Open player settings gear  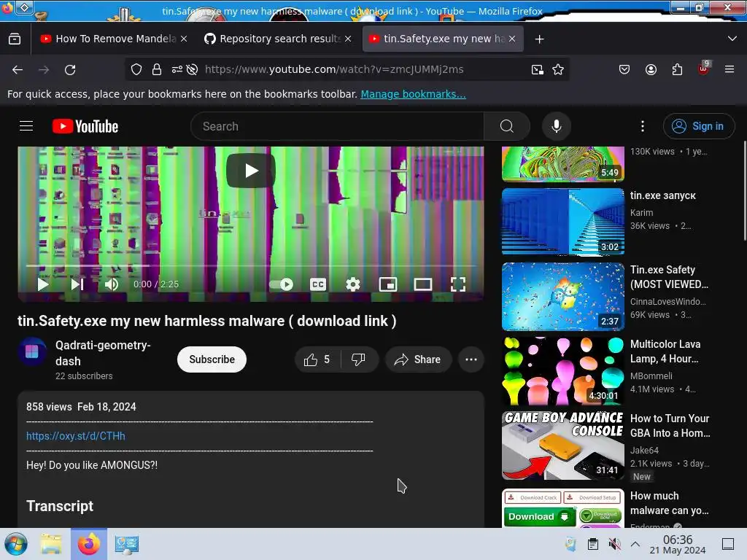(x=353, y=284)
